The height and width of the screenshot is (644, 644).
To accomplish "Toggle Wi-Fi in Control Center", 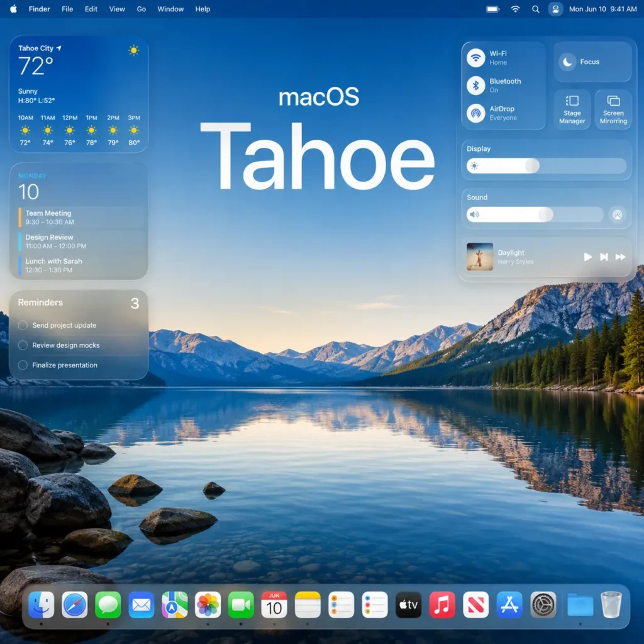I will point(476,58).
